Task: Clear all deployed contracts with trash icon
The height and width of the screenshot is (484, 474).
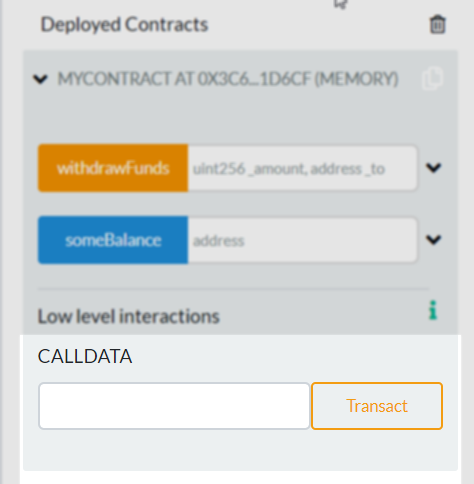Action: 437,25
